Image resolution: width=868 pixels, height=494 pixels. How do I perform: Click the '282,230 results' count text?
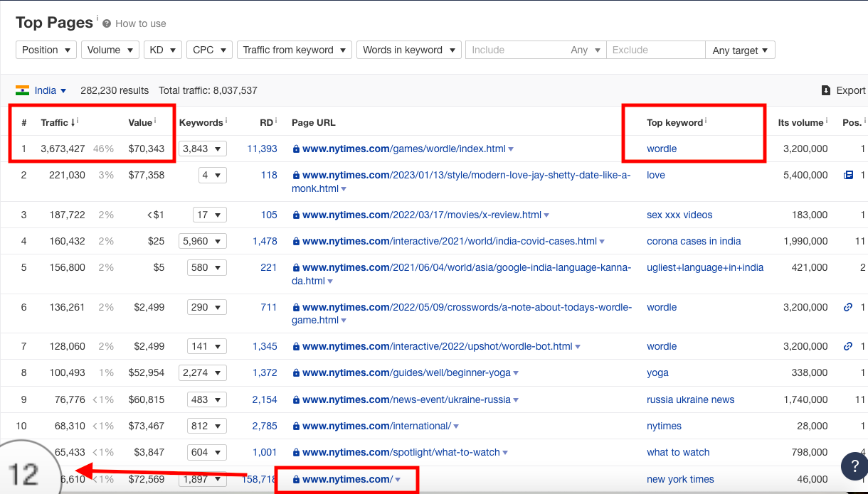pos(115,90)
